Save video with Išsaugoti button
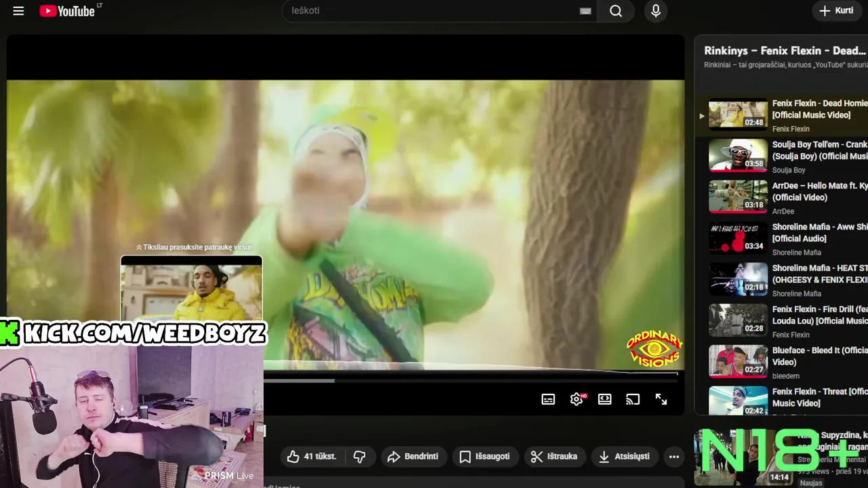Viewport: 868px width, 488px height. [x=485, y=457]
